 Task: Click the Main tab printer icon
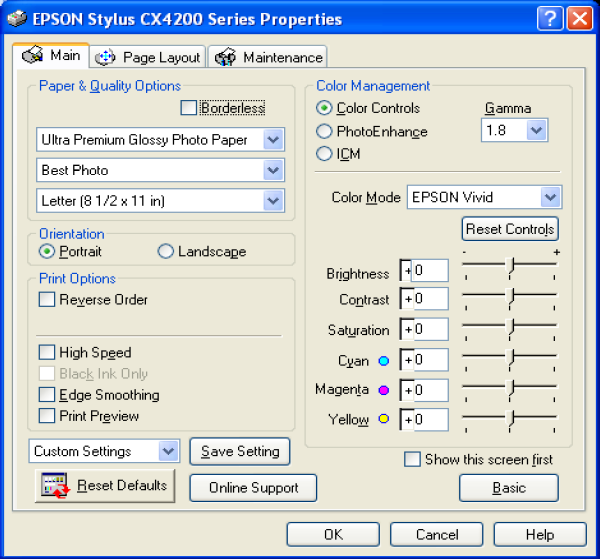point(32,55)
